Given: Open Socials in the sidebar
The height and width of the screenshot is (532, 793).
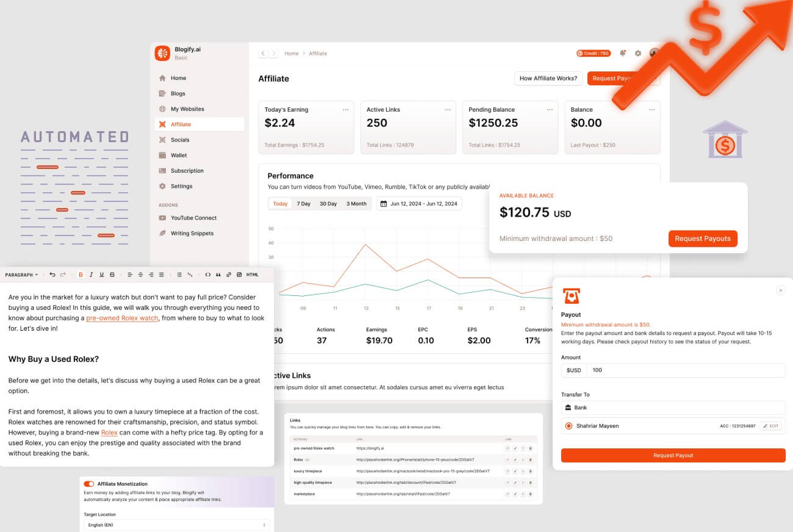Looking at the screenshot, I should click(199, 140).
